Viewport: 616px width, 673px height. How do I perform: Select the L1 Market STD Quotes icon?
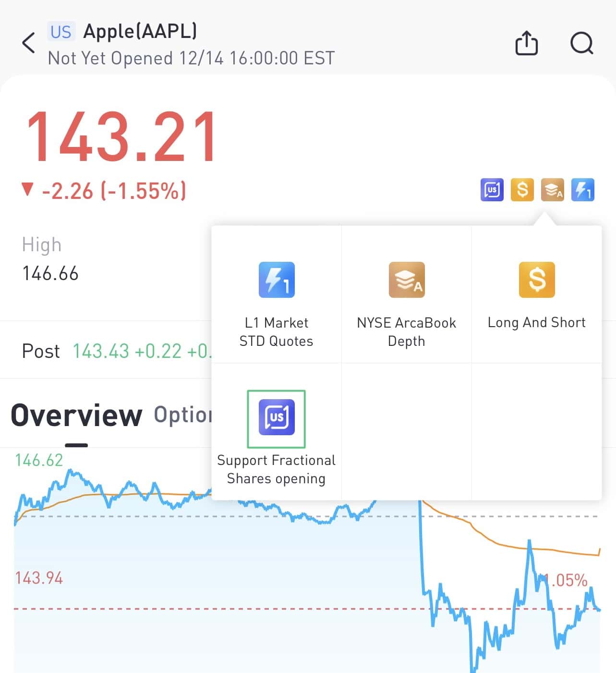[277, 280]
